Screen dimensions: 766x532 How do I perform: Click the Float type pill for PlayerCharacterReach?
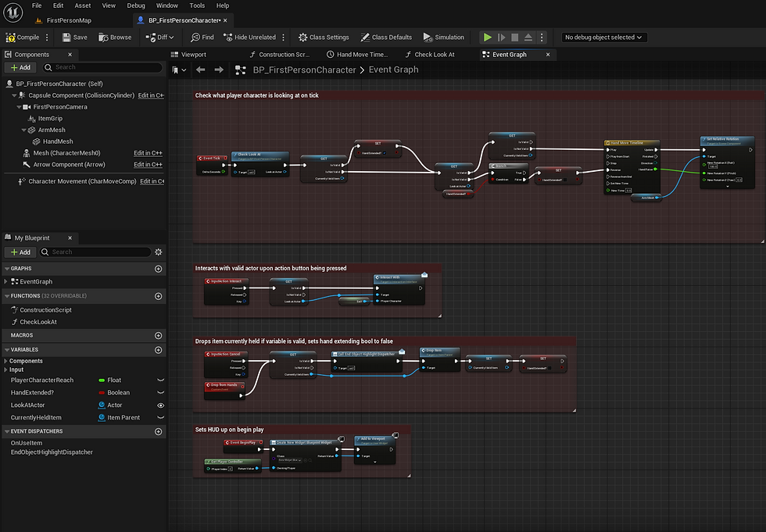[110, 380]
